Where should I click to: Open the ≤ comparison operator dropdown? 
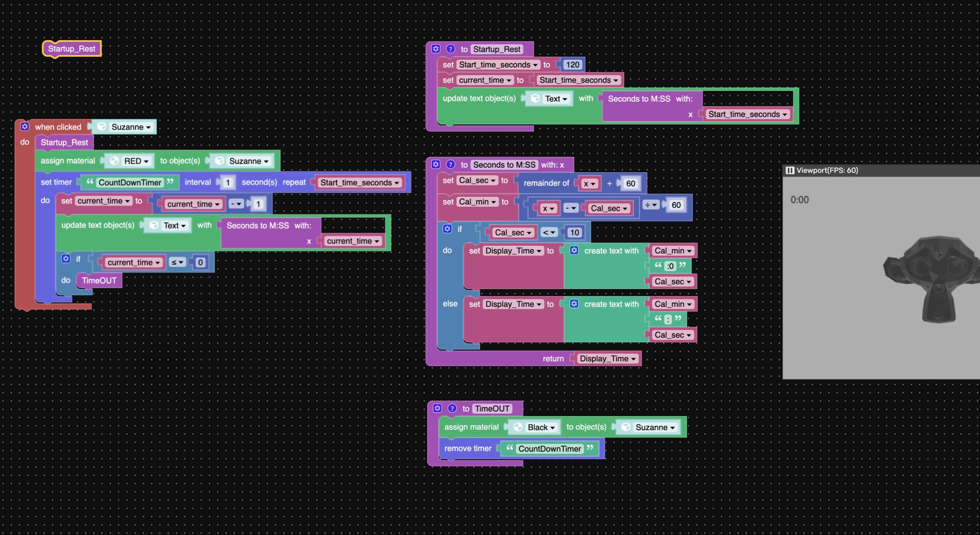pyautogui.click(x=178, y=262)
